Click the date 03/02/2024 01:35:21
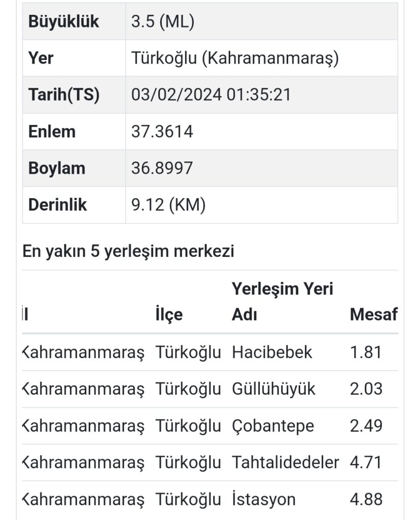This screenshot has width=420, height=520. point(211,95)
